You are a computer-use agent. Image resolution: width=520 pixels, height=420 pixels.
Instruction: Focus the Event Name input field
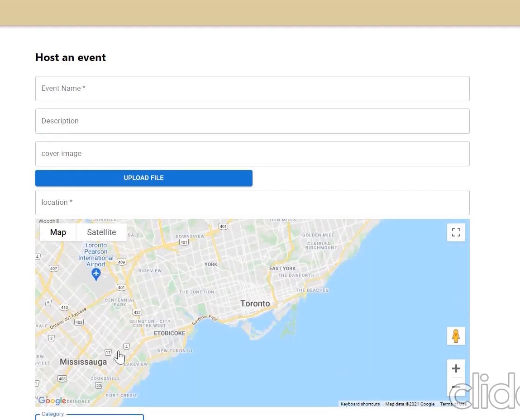point(253,89)
